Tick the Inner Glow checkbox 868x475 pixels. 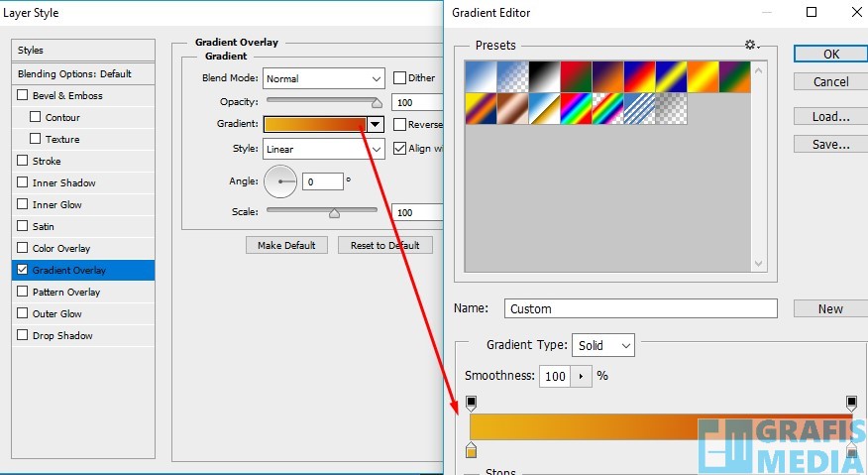tap(22, 204)
